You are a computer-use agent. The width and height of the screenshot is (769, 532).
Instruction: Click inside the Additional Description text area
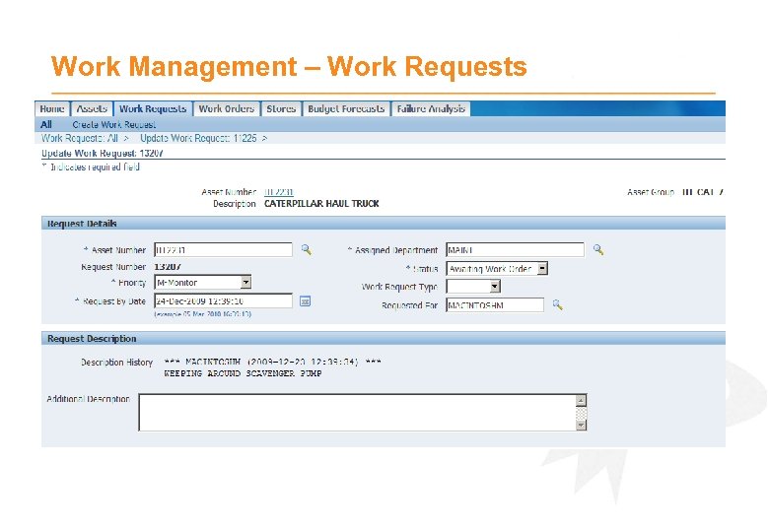pyautogui.click(x=358, y=413)
